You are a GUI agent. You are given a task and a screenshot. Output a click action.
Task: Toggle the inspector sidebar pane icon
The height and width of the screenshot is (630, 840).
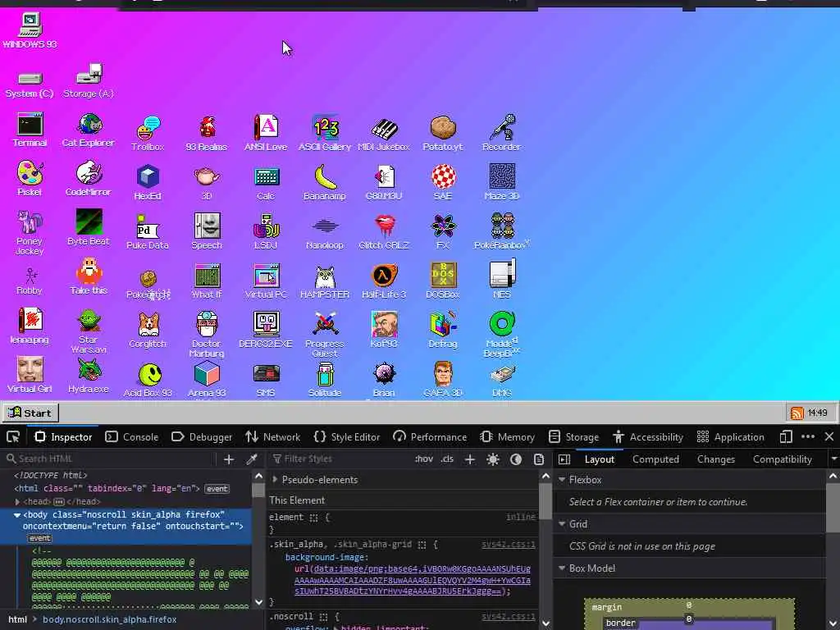pos(564,459)
